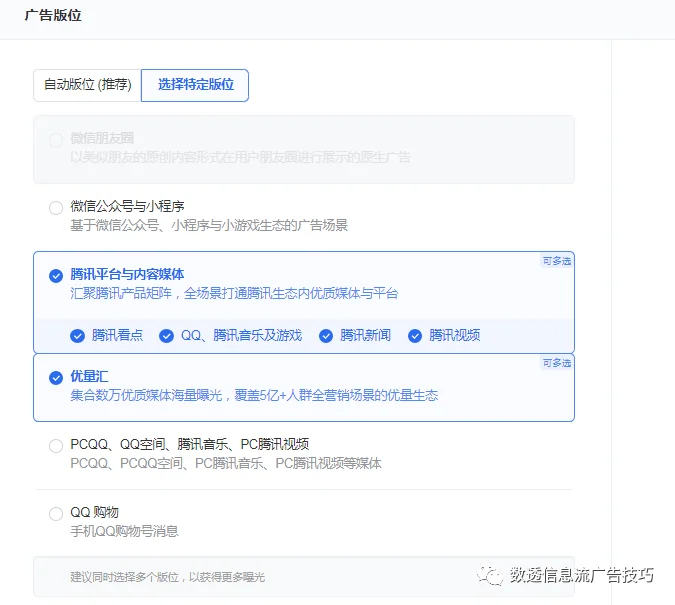Click 可多选 tag on 优量汇 card

coord(557,363)
